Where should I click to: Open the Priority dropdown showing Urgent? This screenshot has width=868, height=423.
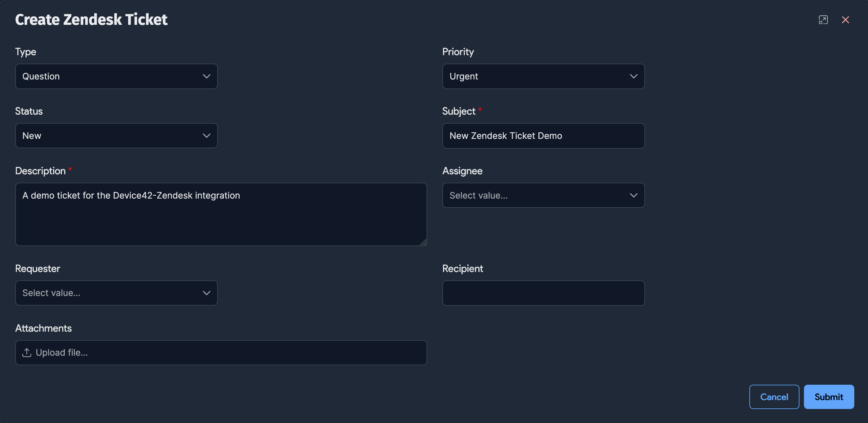coord(543,76)
